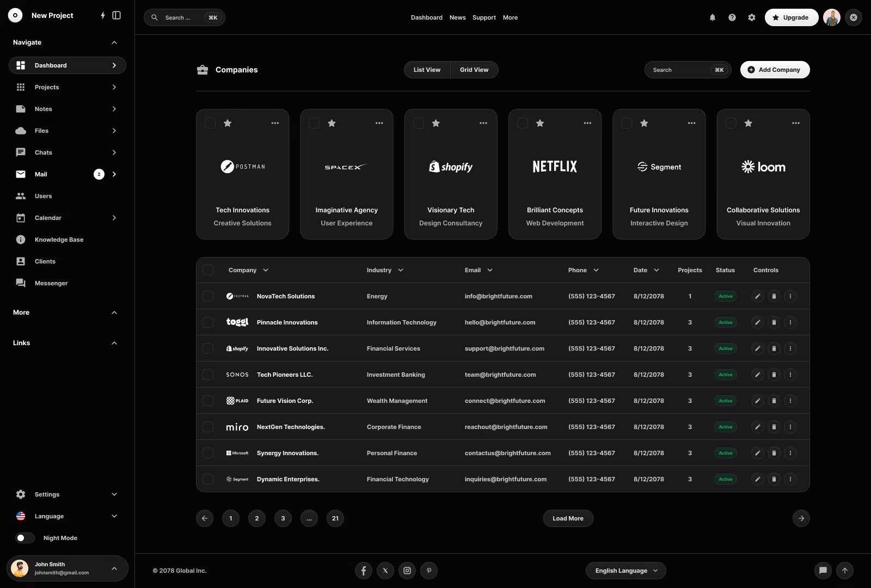
Task: Sort by the Company column dropdown
Action: click(266, 270)
